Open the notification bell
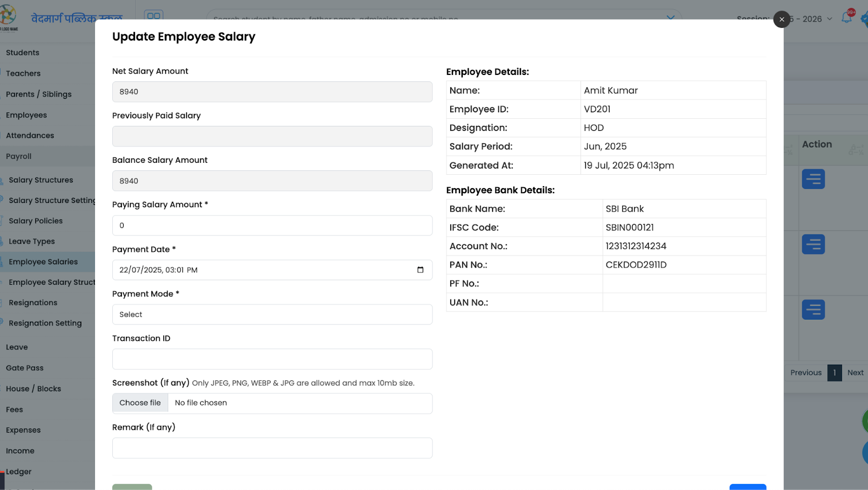This screenshot has width=868, height=490. (x=847, y=18)
